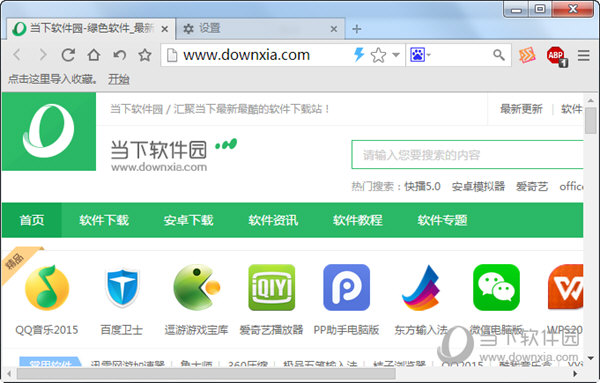600x383 pixels.
Task: Click hot search 安卓模拟器
Action: point(478,186)
